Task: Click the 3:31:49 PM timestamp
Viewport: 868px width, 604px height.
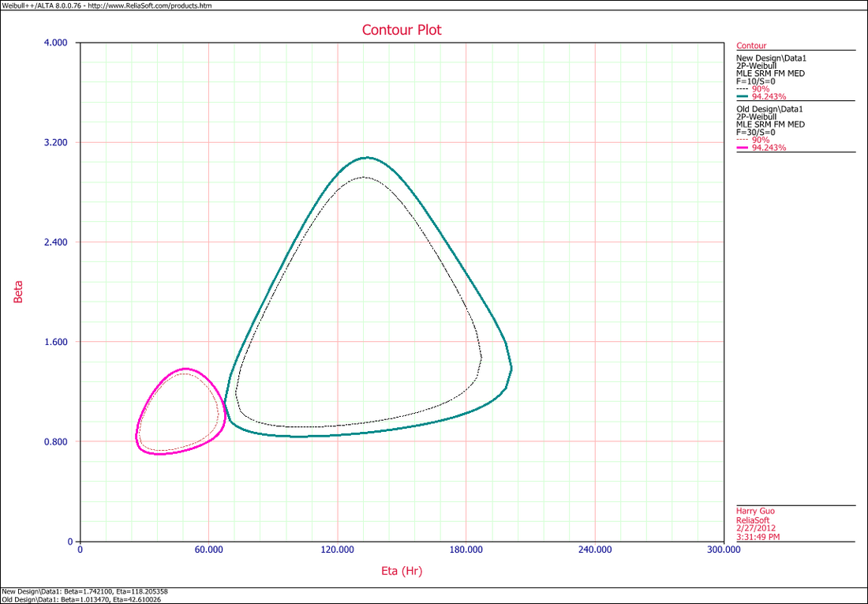Action: [758, 537]
